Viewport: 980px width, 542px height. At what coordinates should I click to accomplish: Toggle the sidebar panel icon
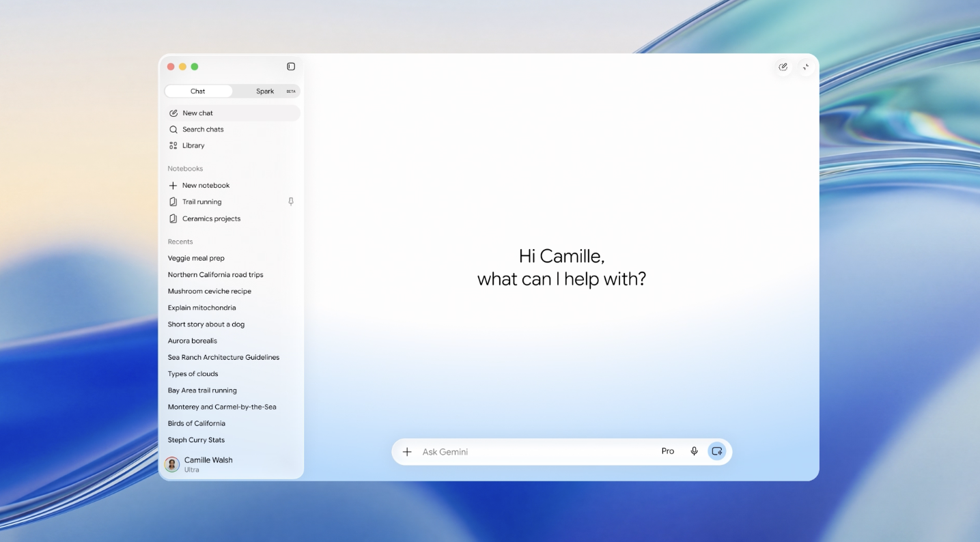tap(291, 66)
